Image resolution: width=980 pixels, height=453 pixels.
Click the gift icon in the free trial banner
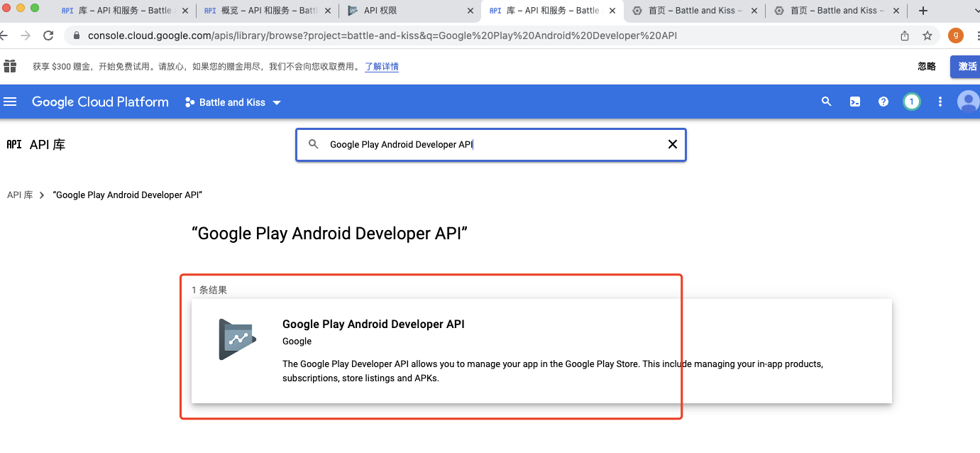(10, 66)
